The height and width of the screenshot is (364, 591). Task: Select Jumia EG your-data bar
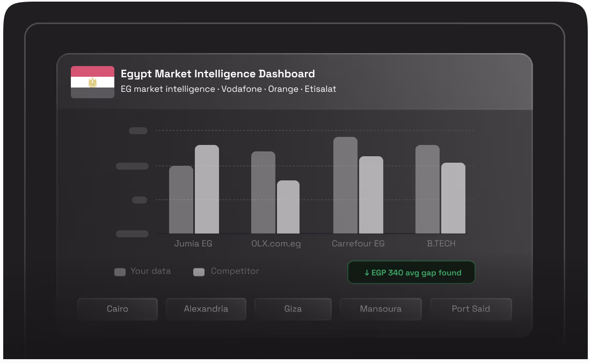coord(181,200)
